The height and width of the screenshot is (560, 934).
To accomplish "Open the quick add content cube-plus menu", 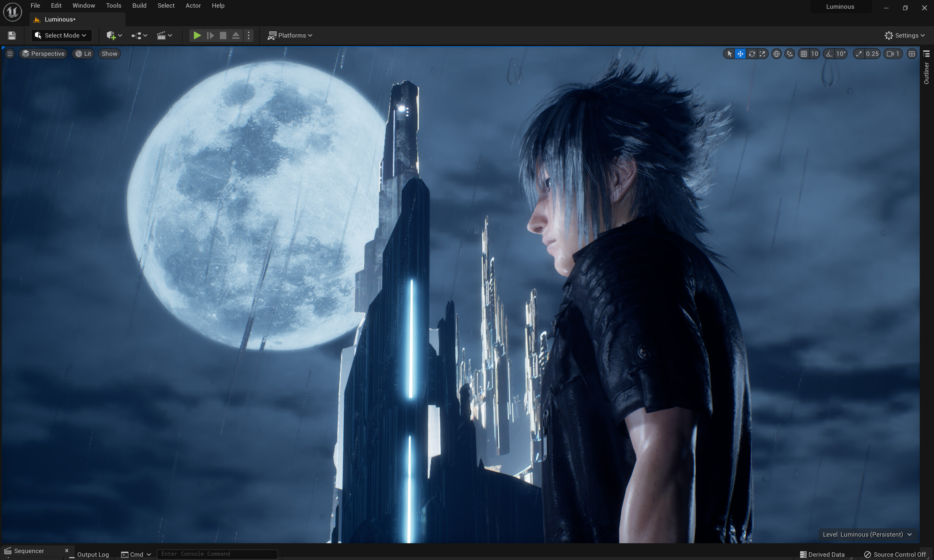I will pyautogui.click(x=114, y=35).
